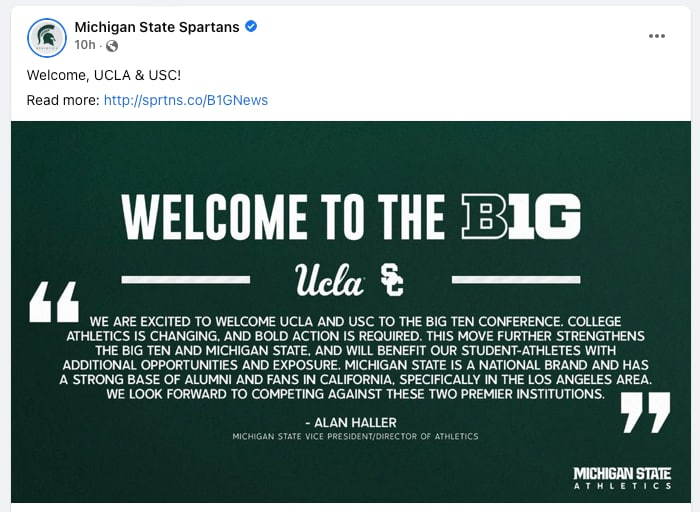Click the large opening quotation mark
The height and width of the screenshot is (512, 700).
(x=54, y=301)
